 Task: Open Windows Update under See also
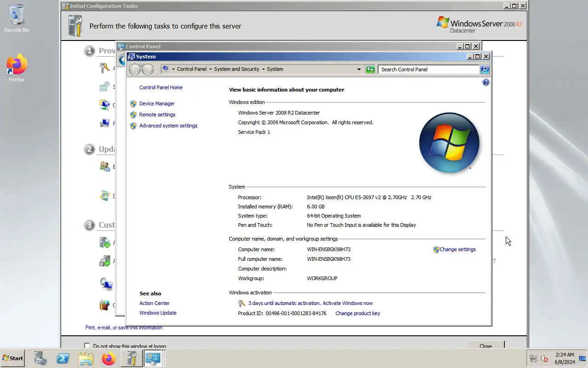(x=158, y=313)
